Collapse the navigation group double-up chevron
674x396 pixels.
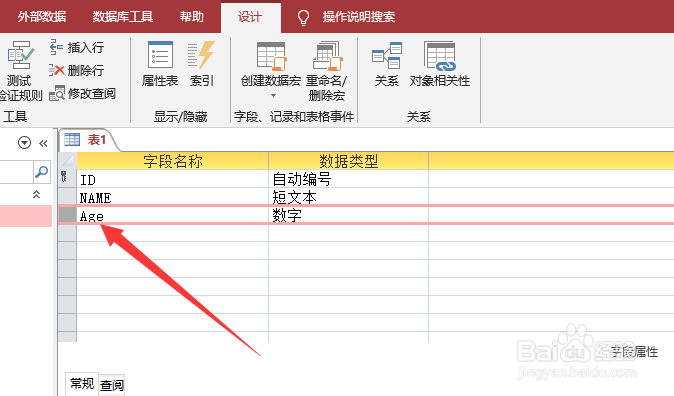pos(37,194)
